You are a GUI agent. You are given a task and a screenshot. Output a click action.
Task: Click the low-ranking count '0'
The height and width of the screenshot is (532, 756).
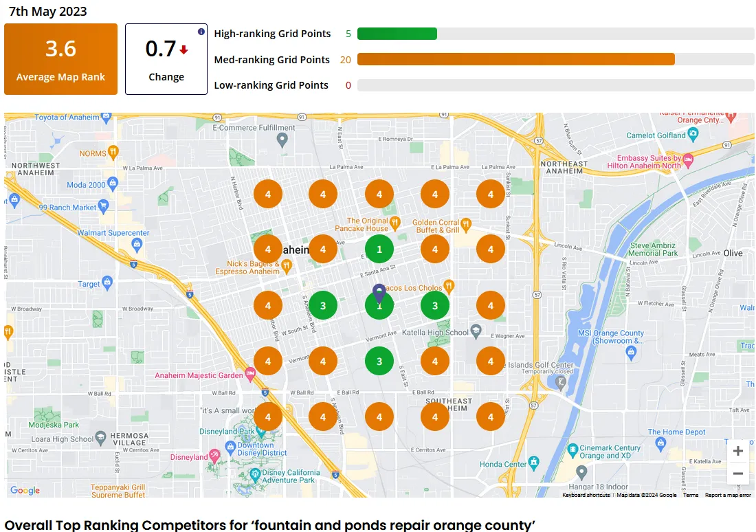pos(348,85)
